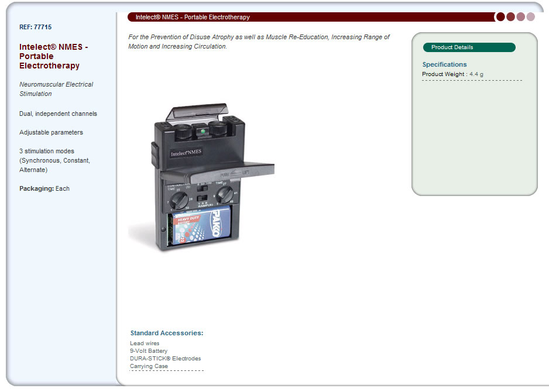Click the Specifications heading
This screenshot has width=549, height=392.
[x=444, y=64]
